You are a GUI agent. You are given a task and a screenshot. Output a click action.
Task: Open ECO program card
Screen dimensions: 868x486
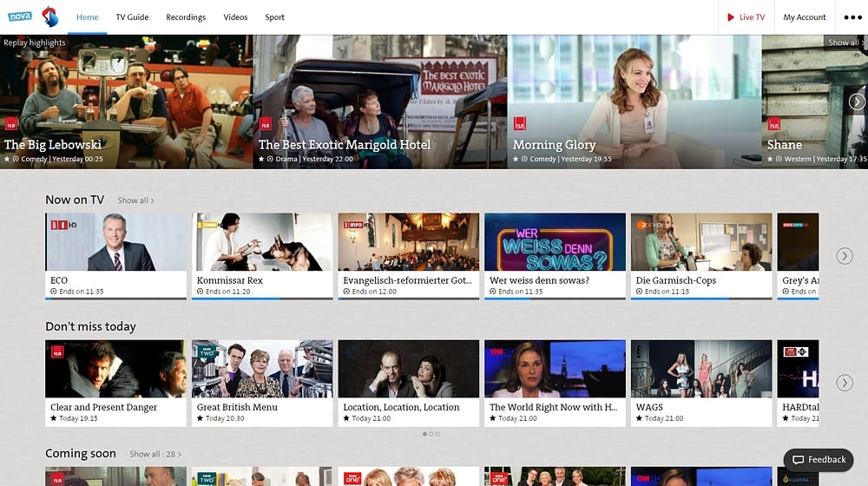tap(115, 256)
